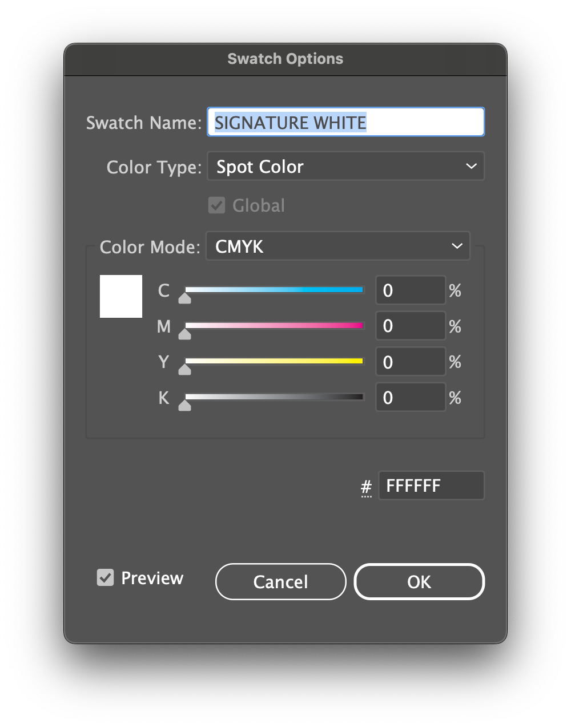The height and width of the screenshot is (728, 571).
Task: Click the hex color FFFFFF field
Action: point(431,486)
